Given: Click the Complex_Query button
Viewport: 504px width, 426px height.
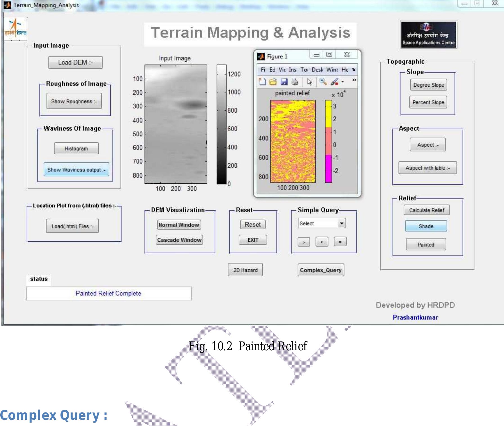Looking at the screenshot, I should click(x=321, y=270).
